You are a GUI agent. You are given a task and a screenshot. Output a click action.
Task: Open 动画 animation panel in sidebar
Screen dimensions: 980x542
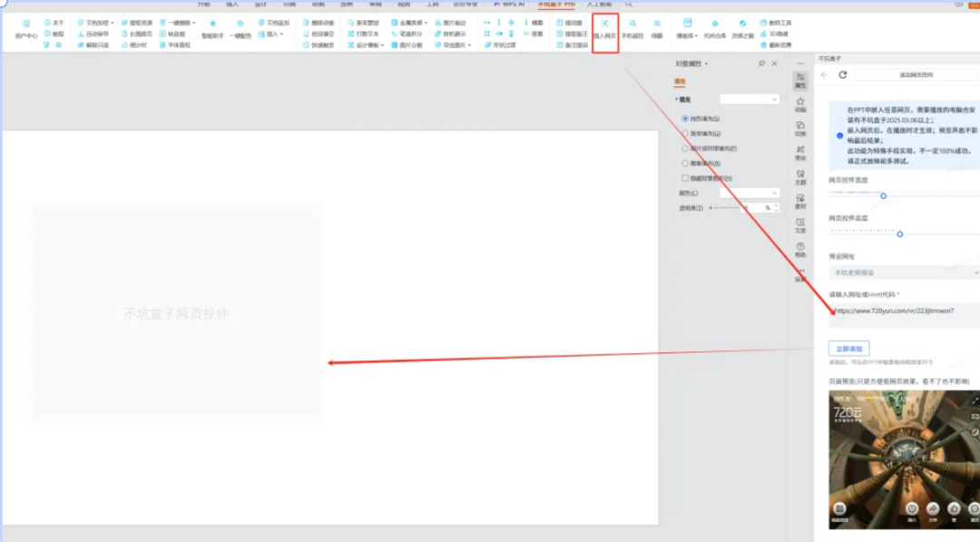click(x=799, y=103)
